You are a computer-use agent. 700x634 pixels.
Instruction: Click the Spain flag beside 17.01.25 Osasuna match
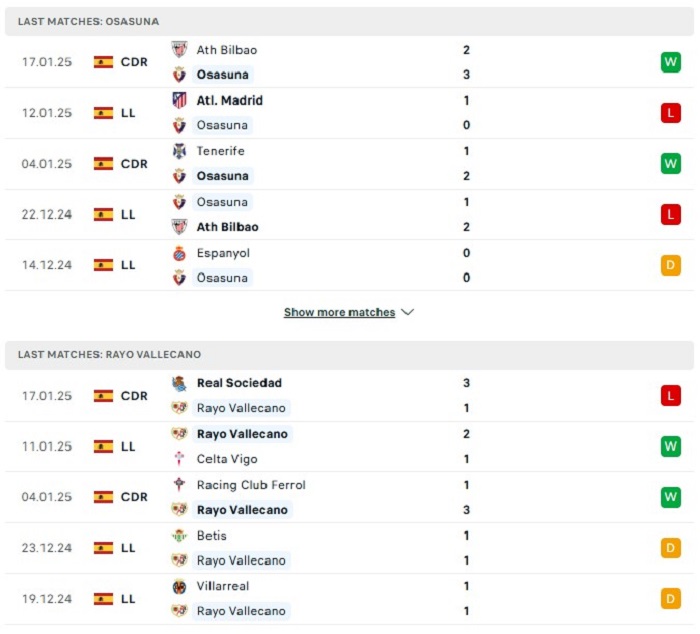click(x=103, y=62)
